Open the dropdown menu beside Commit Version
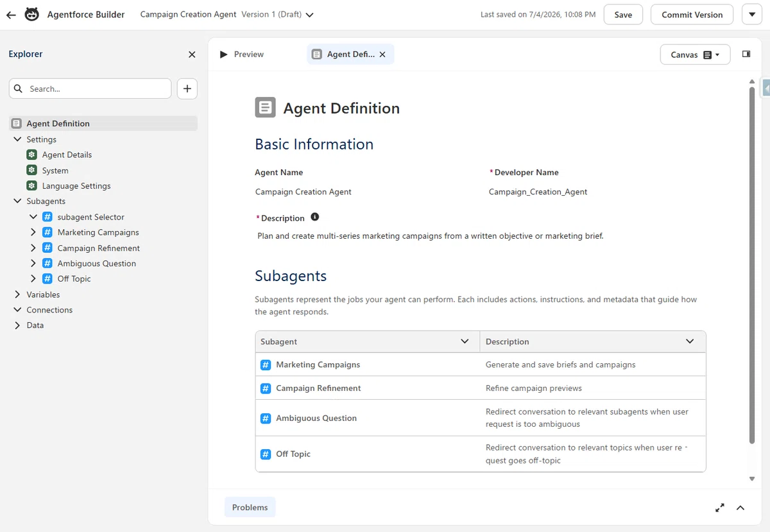 [x=752, y=15]
